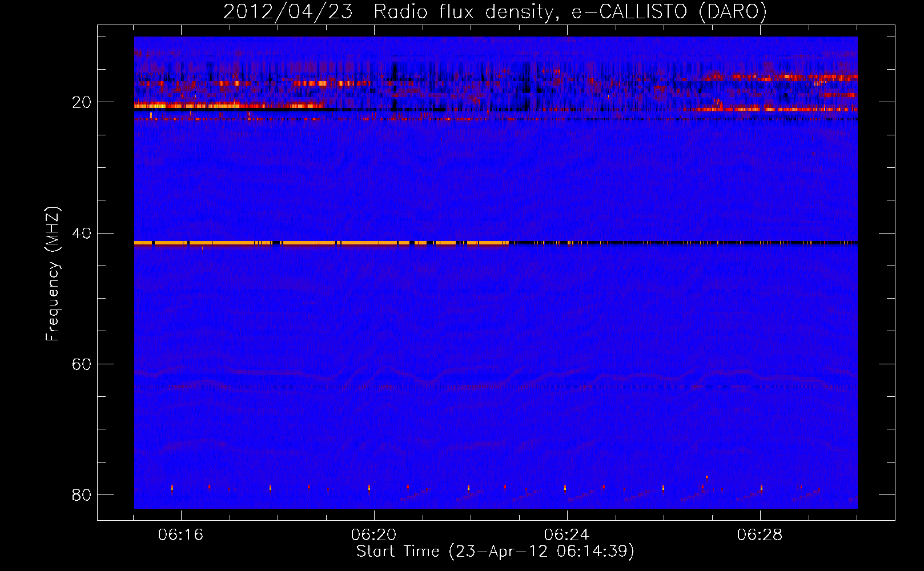Click the 06:28 time tick label
This screenshot has height=571, width=924.
[760, 535]
